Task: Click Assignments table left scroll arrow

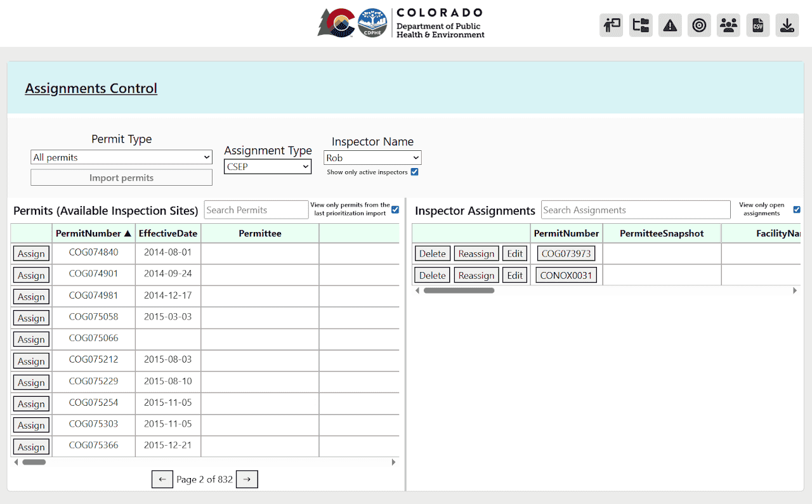Action: 417,290
